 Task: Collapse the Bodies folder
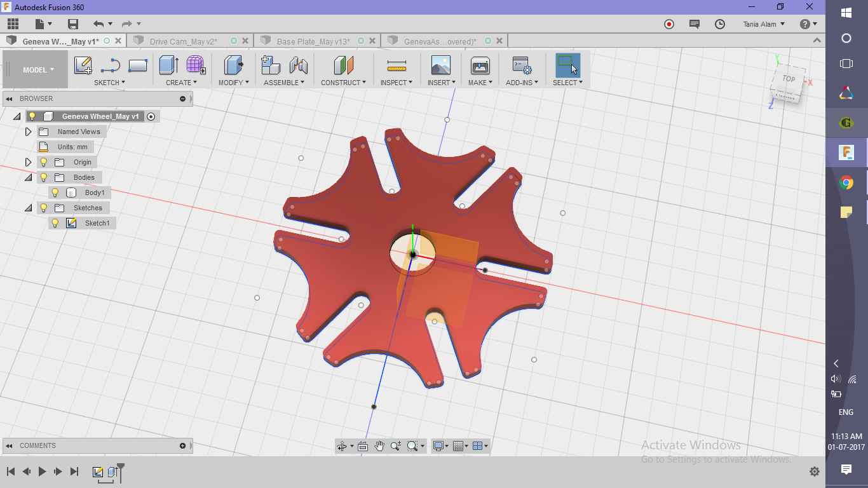28,177
